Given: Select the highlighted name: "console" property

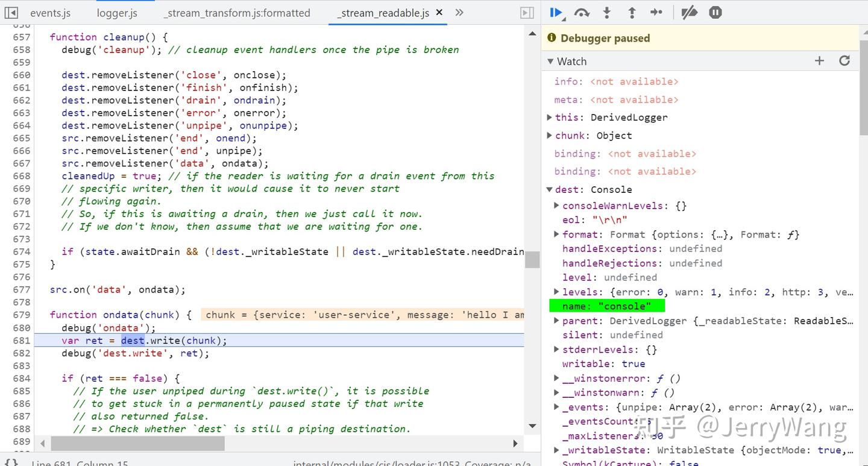Looking at the screenshot, I should [x=606, y=306].
